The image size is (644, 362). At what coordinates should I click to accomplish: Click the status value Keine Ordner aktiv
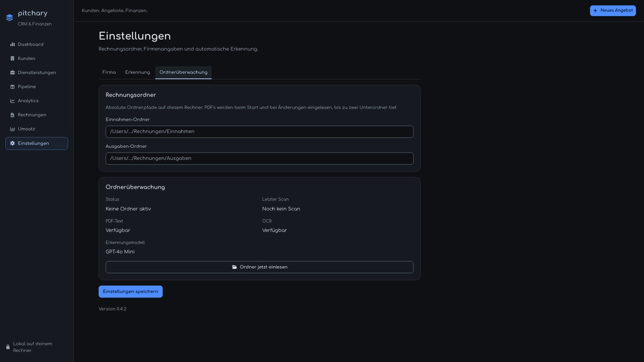coord(128,209)
